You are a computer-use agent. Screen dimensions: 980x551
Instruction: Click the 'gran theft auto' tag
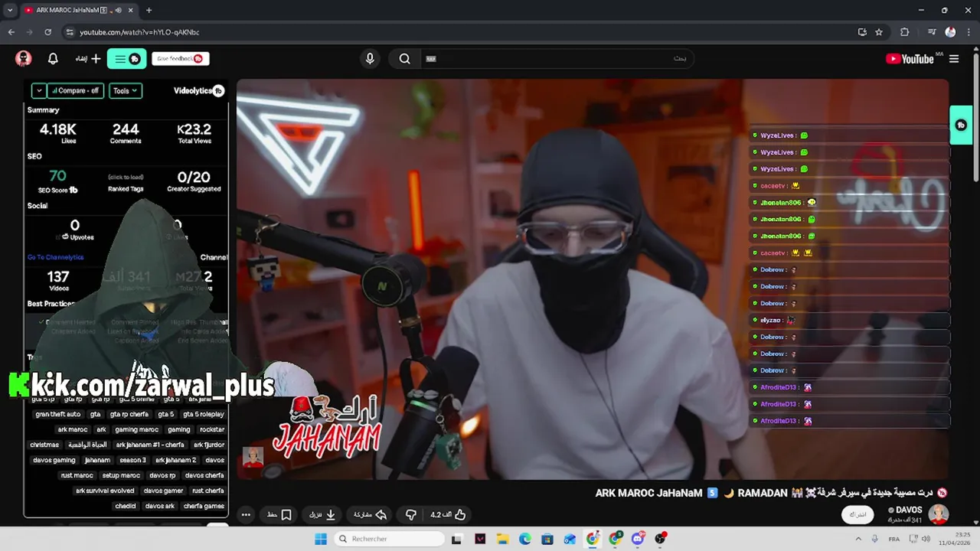coord(58,414)
